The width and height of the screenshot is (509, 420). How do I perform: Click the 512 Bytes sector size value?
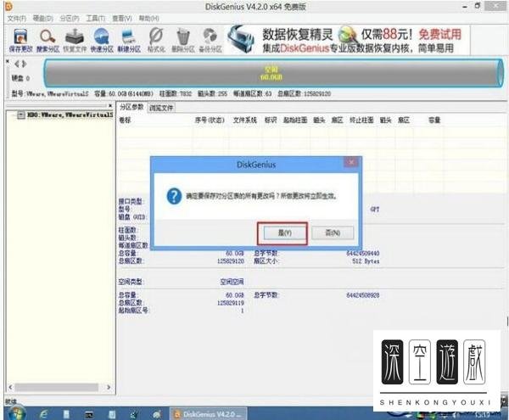tap(366, 261)
